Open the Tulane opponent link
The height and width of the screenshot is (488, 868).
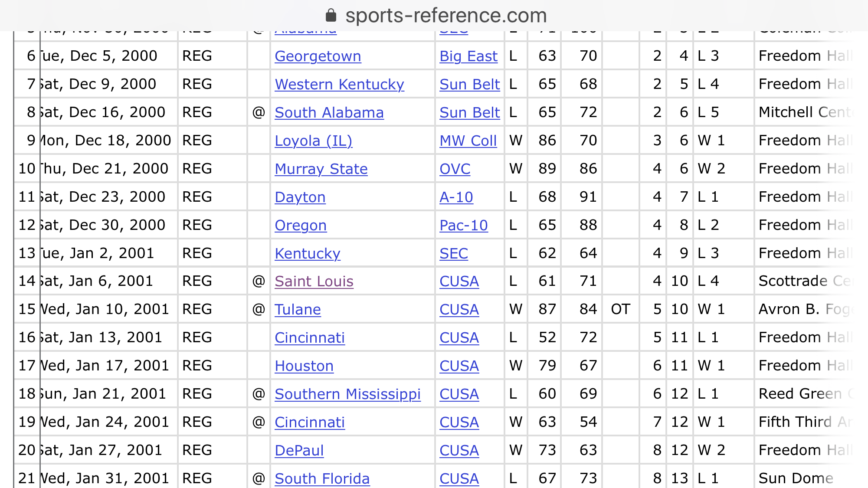(x=298, y=309)
